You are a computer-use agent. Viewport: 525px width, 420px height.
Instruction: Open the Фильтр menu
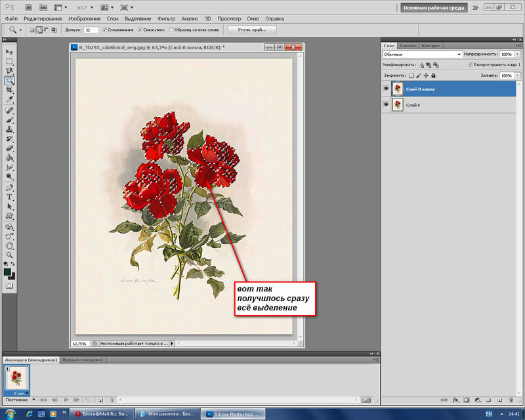tap(167, 19)
